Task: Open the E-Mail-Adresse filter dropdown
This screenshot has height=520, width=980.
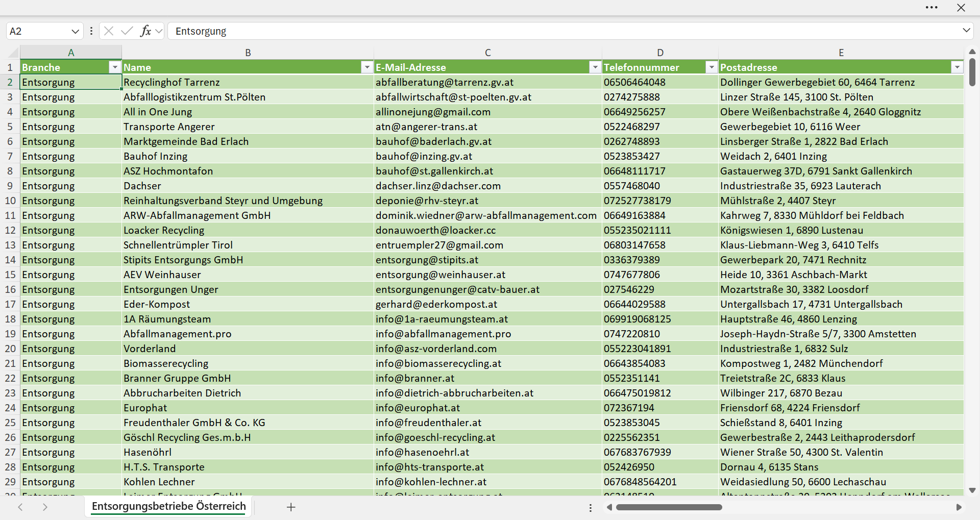Action: [x=595, y=67]
